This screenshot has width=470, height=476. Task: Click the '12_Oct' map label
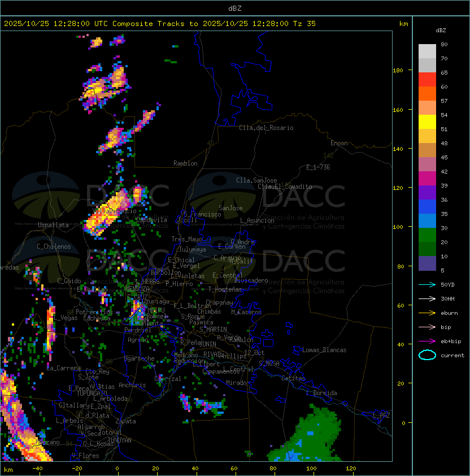[x=254, y=353]
